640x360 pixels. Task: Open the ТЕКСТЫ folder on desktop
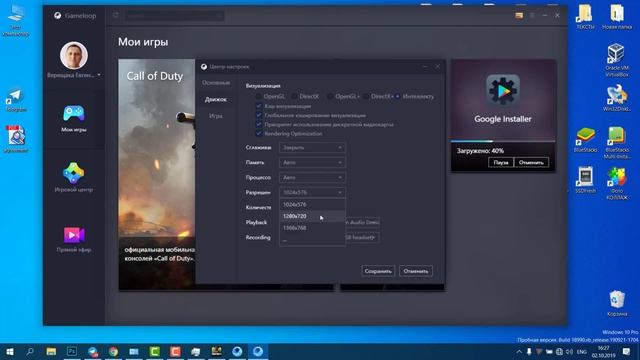coord(585,17)
